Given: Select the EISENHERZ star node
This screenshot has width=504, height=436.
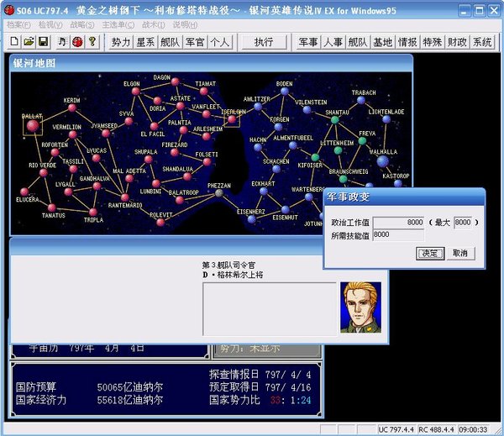Looking at the screenshot, I should [x=252, y=219].
